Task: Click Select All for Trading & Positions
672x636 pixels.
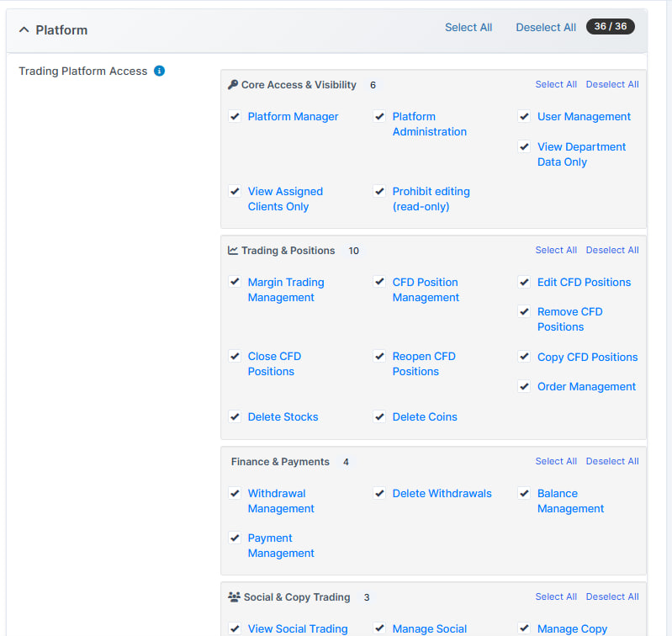Action: [556, 251]
